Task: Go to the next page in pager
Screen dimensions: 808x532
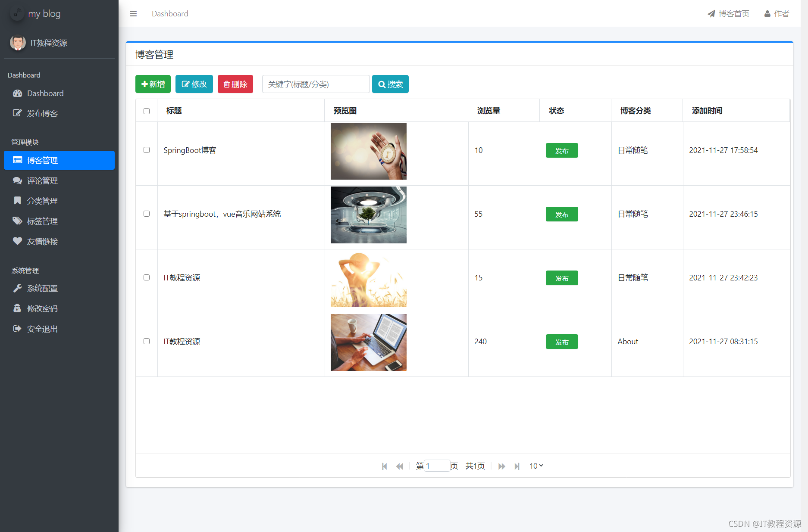Action: coord(502,466)
